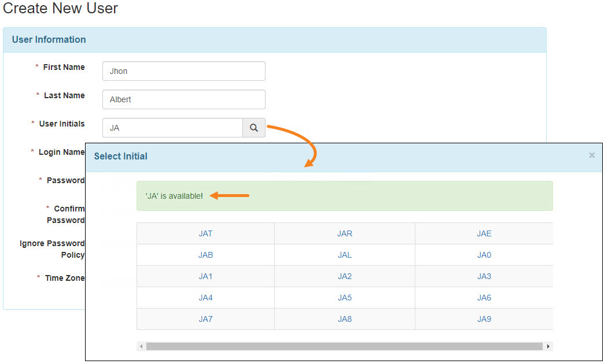Click the User Information panel header

[275, 39]
